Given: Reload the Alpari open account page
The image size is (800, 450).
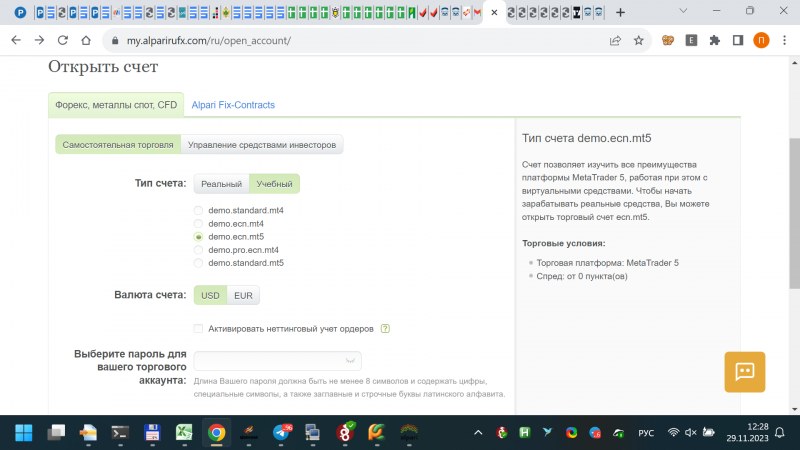Looking at the screenshot, I should (63, 40).
